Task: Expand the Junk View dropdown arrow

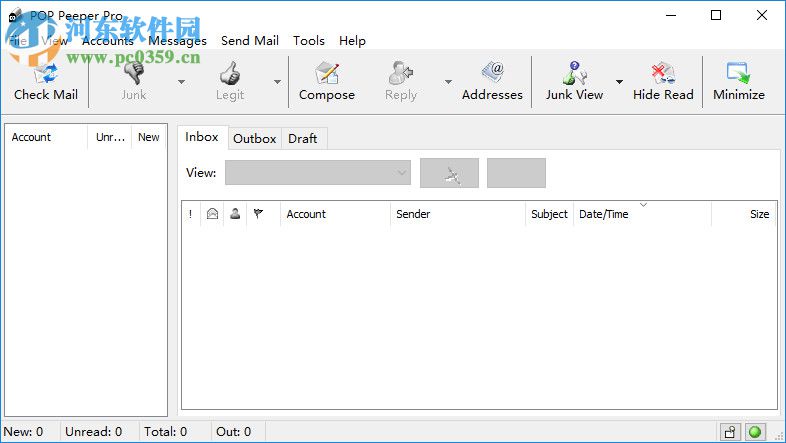Action: point(620,82)
